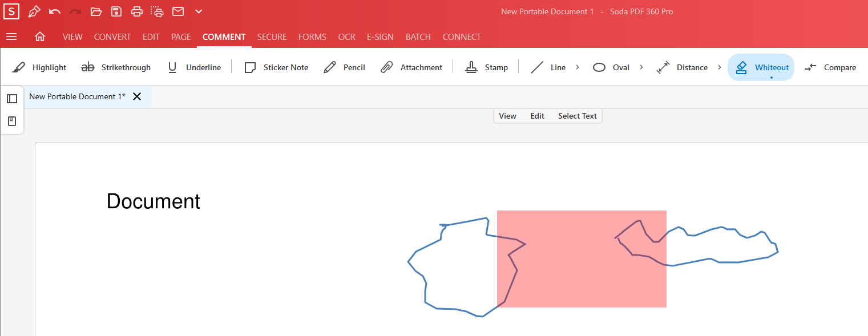Close the New Portable Document 1 tab
Viewport: 868px width, 336px height.
click(x=137, y=96)
